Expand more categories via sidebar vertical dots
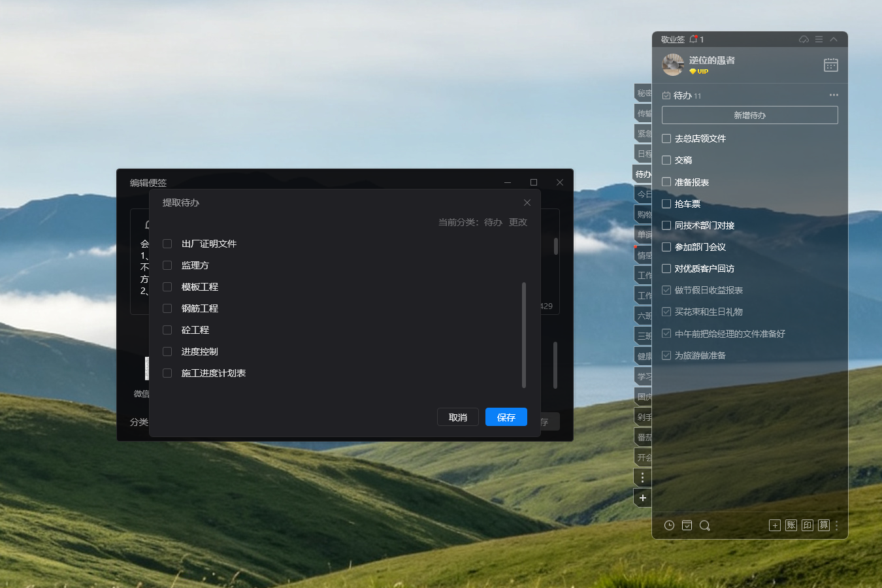This screenshot has width=882, height=588. click(x=643, y=478)
